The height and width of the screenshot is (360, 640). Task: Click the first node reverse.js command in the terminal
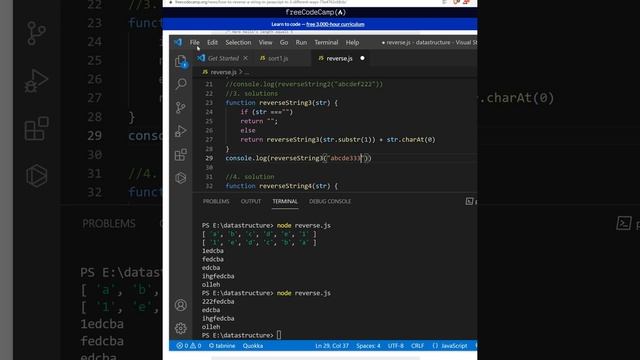[x=304, y=225]
